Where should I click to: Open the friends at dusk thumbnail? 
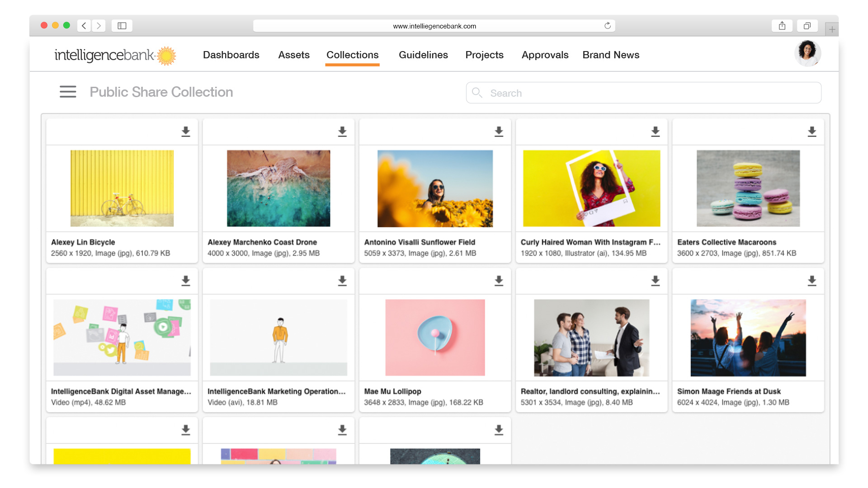[x=748, y=338]
